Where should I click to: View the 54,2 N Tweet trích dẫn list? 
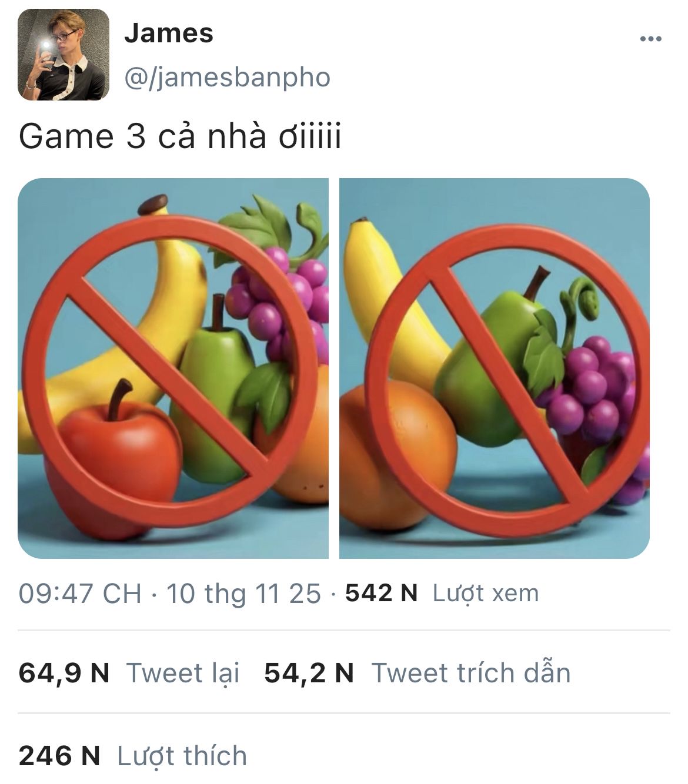(x=418, y=673)
